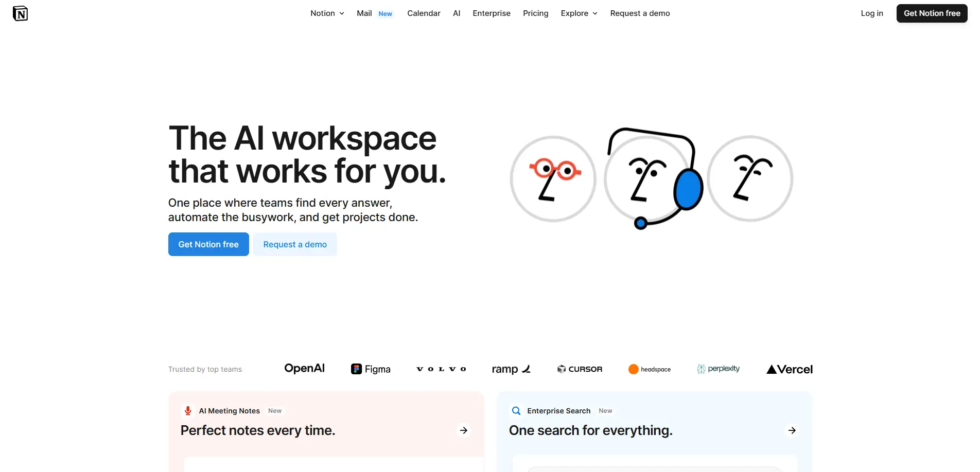Screen dimensions: 980x472
Task: Click the New badge next to Mail
Action: pyautogui.click(x=386, y=14)
